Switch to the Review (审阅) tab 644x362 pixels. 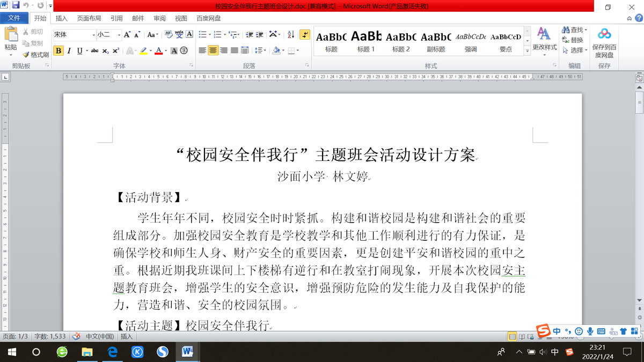(x=159, y=18)
